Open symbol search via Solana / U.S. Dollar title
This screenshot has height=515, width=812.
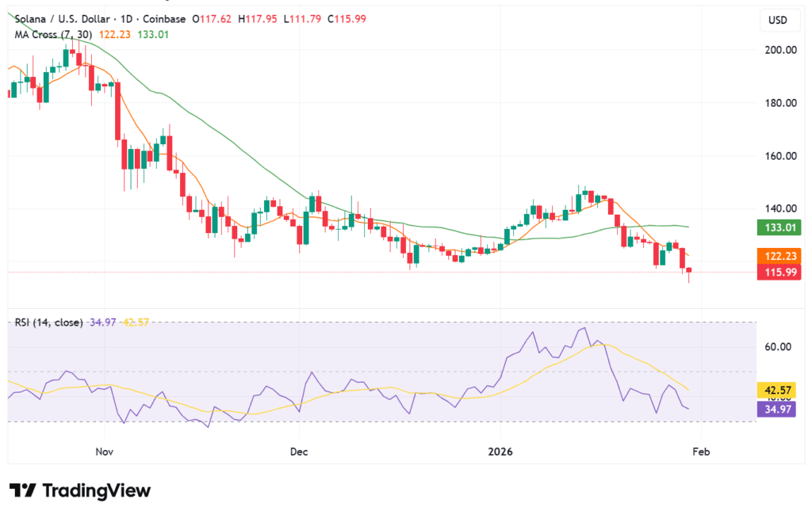pos(63,18)
